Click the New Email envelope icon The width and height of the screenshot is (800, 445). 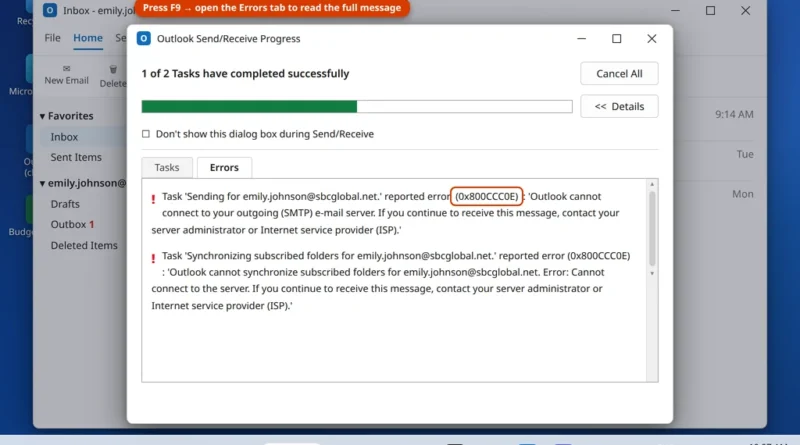pyautogui.click(x=66, y=68)
